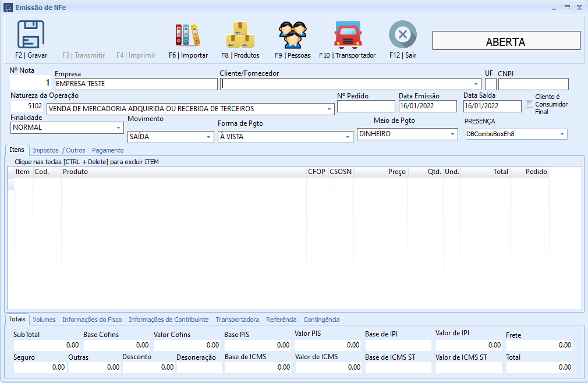This screenshot has width=588, height=383.
Task: Open the Finalidade dropdown list
Action: [118, 127]
